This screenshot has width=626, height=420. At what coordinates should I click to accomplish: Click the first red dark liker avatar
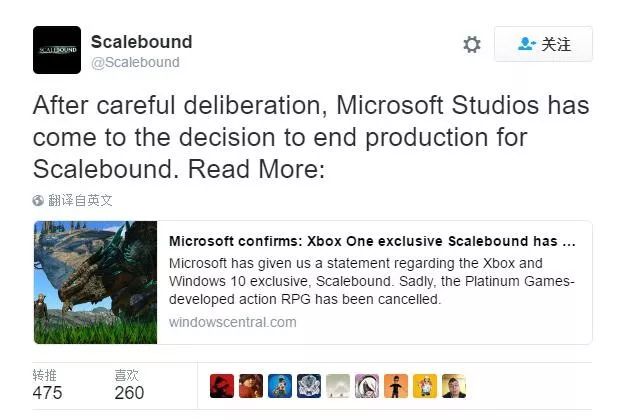tap(222, 386)
